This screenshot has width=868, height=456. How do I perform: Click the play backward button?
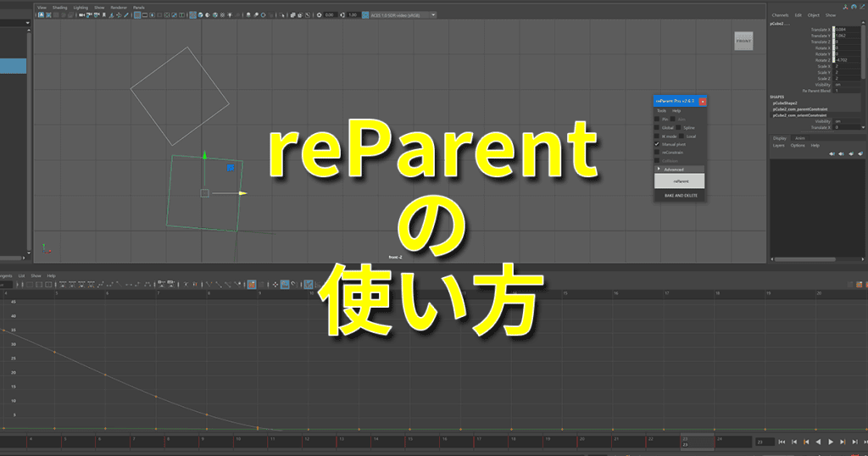click(818, 442)
